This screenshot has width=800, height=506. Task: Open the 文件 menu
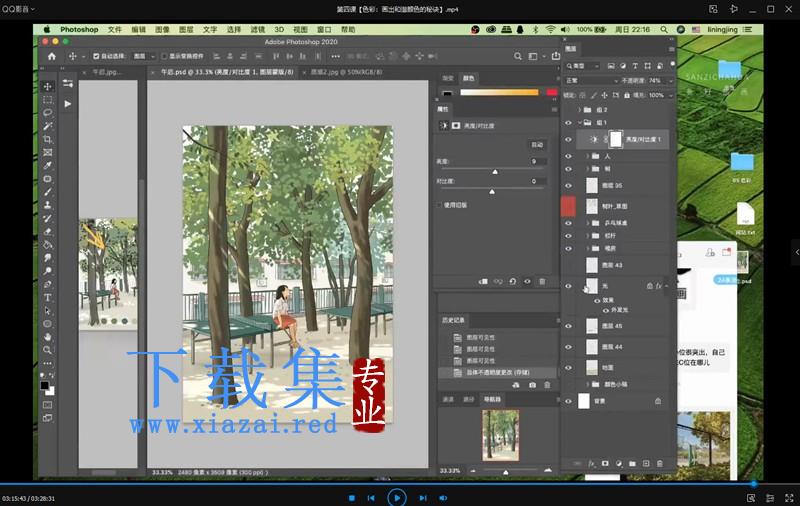point(115,30)
